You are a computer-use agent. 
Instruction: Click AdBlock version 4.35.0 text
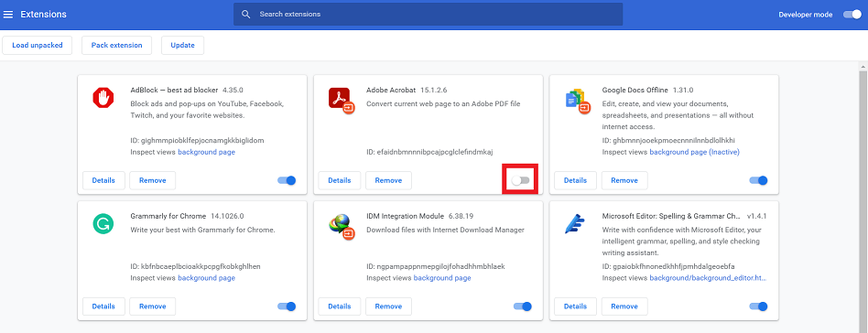pyautogui.click(x=233, y=90)
